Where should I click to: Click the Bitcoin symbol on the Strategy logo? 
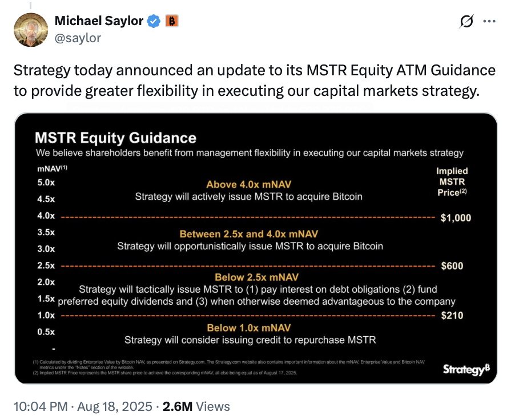486,367
